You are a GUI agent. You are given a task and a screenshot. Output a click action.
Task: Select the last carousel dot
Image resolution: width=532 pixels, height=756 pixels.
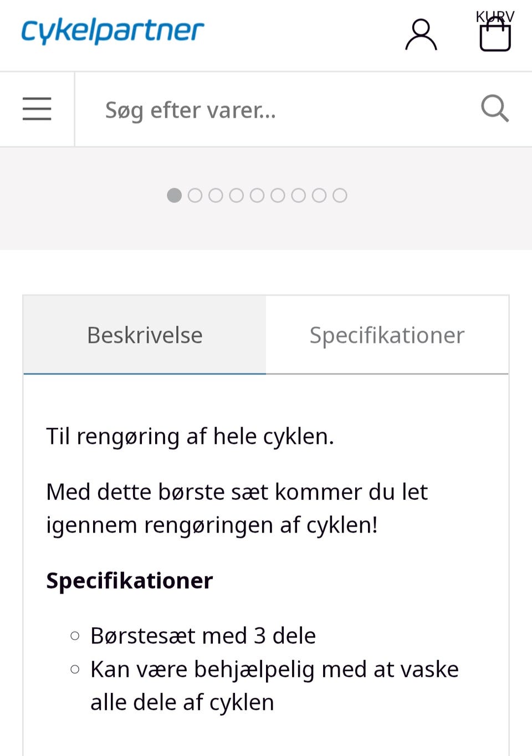pyautogui.click(x=340, y=195)
